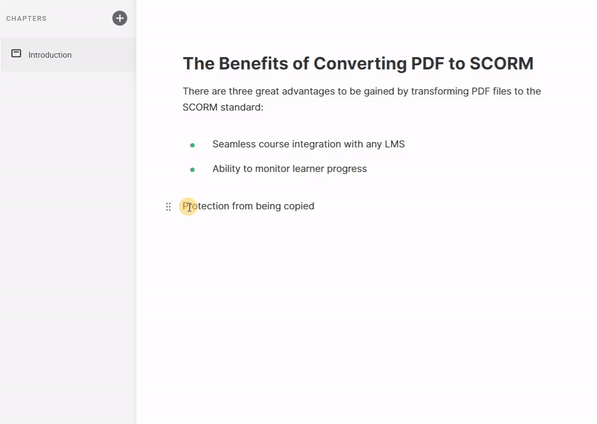Image resolution: width=597 pixels, height=424 pixels.
Task: Click the CHAPTERS sidebar header label
Action: pyautogui.click(x=26, y=19)
